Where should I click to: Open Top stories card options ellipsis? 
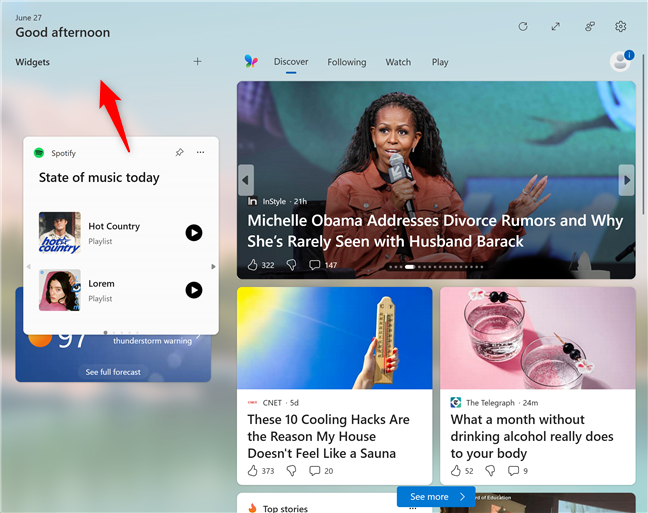(x=412, y=508)
